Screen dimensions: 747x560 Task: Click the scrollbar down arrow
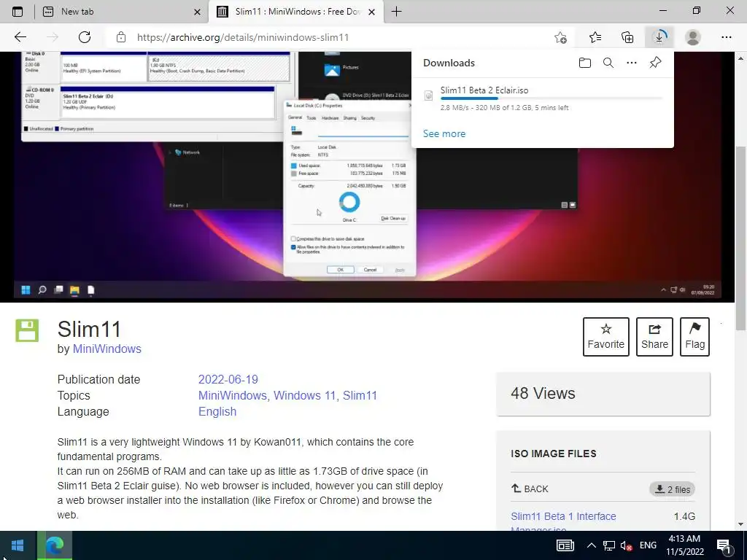click(x=740, y=524)
